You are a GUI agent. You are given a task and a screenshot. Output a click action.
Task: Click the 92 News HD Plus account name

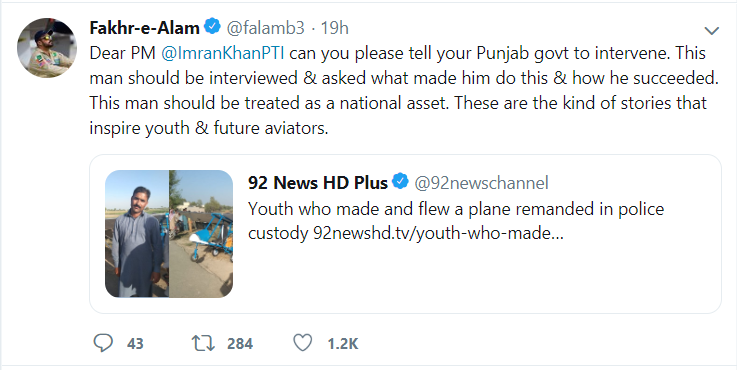point(318,182)
